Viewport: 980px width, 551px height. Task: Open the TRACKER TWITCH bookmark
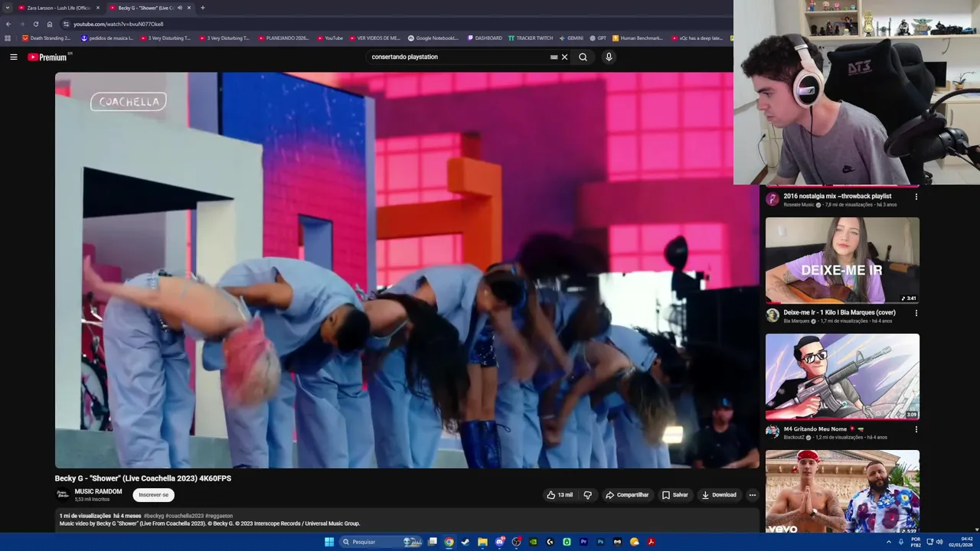tap(531, 37)
